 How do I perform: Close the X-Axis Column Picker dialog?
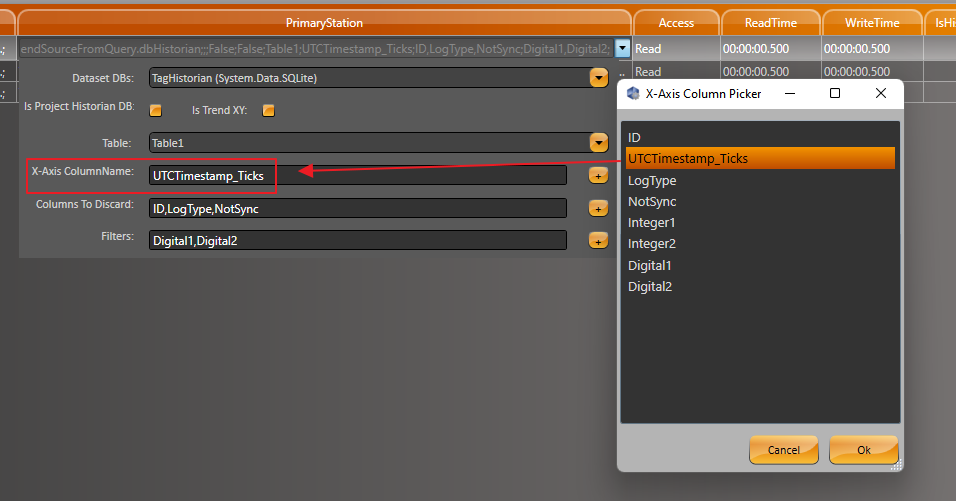(x=880, y=93)
